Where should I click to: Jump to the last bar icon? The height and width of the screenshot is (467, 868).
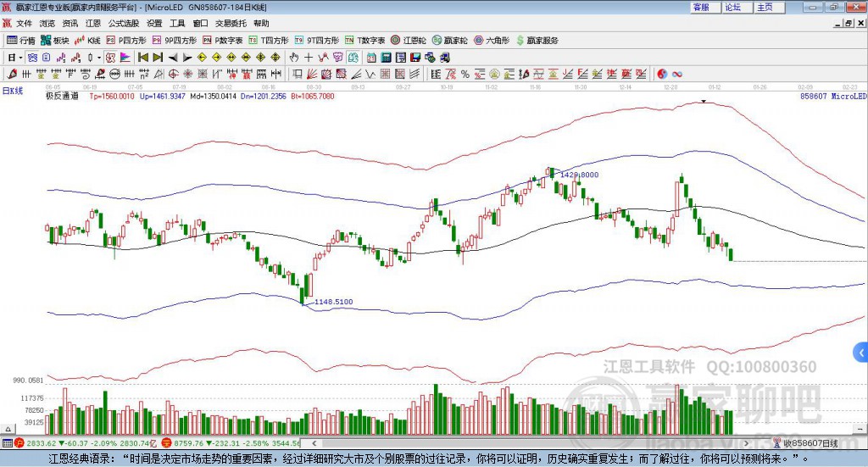158,58
